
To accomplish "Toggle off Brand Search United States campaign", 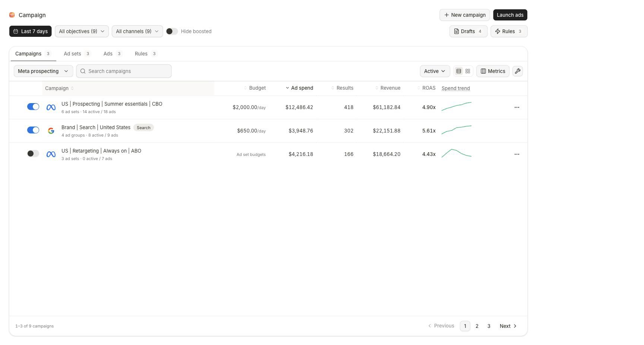I will [33, 130].
